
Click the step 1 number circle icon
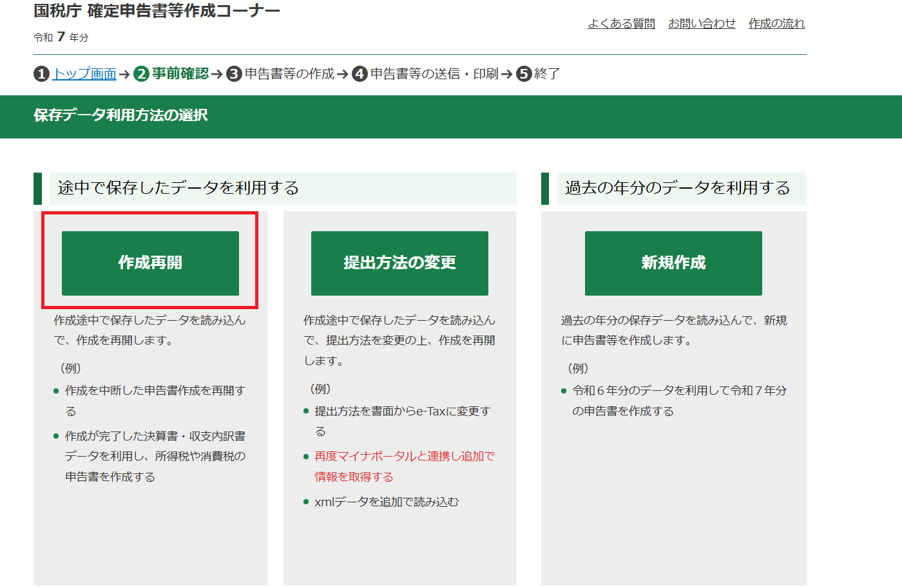click(41, 74)
